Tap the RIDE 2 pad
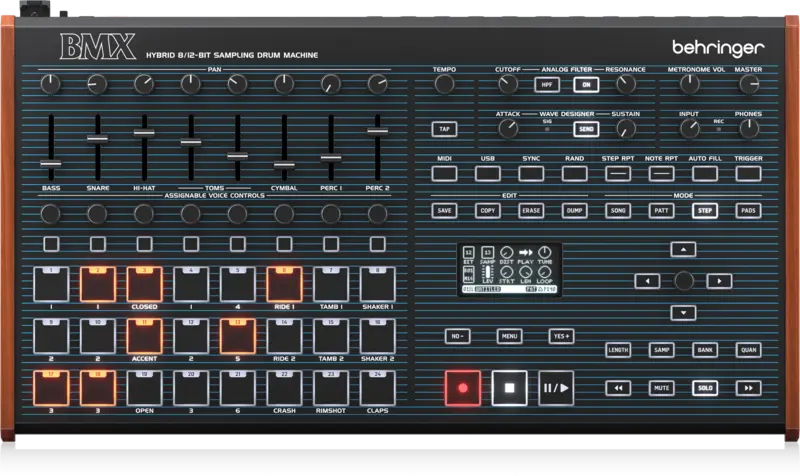The image size is (800, 476). click(284, 336)
